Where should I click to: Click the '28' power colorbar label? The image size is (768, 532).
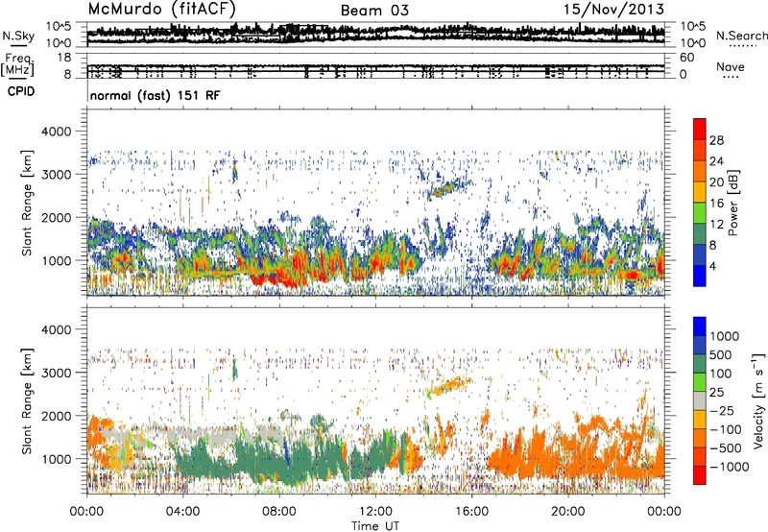pos(716,140)
